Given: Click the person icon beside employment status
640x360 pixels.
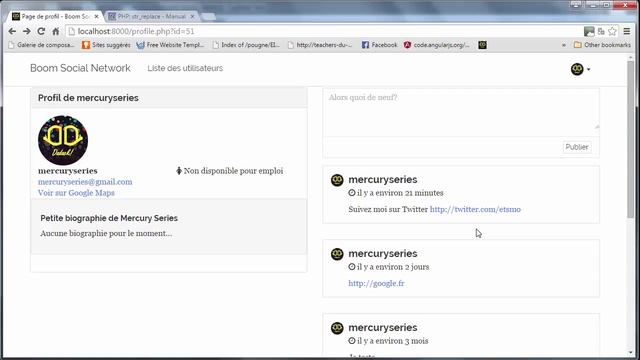Looking at the screenshot, I should point(179,171).
